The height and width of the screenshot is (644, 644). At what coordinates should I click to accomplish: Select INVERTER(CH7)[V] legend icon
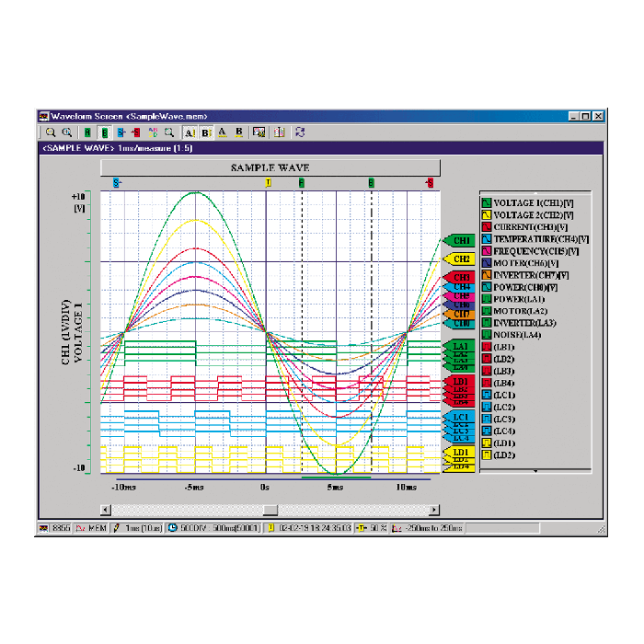tap(487, 275)
